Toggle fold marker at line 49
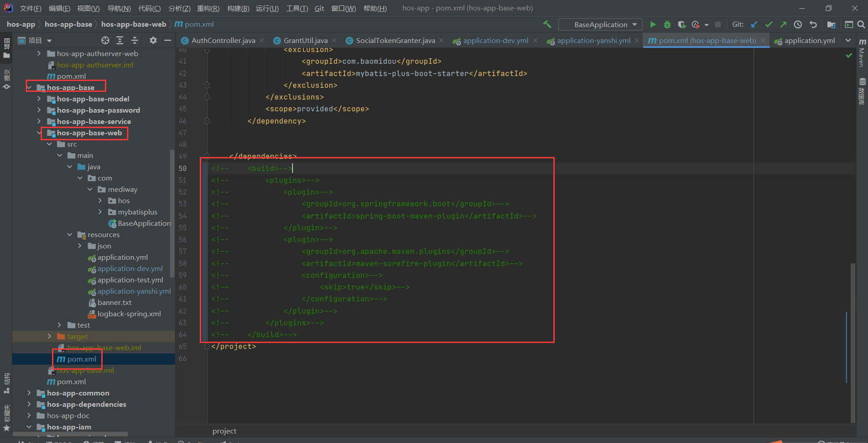Image resolution: width=868 pixels, height=443 pixels. coord(207,156)
